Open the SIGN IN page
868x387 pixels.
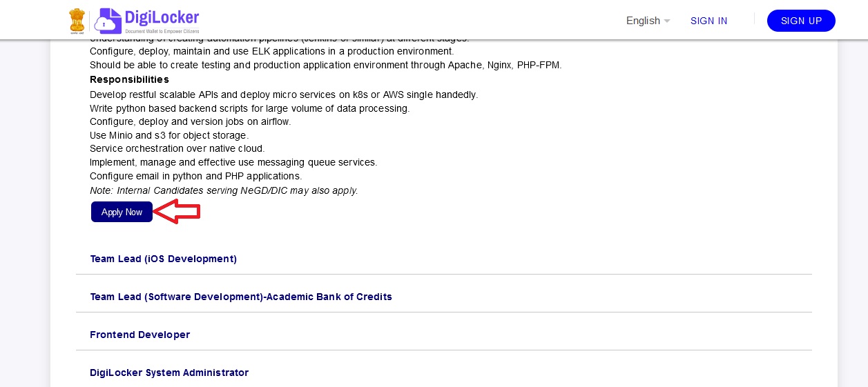point(708,21)
